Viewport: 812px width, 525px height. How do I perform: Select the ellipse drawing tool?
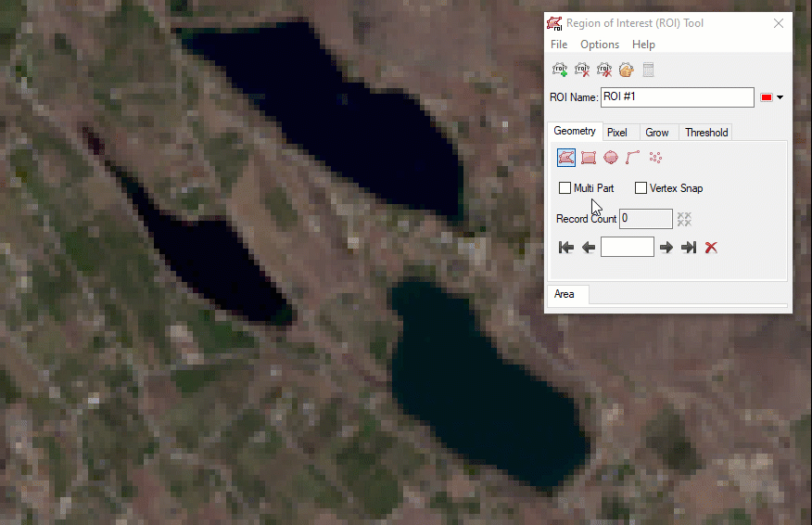click(x=611, y=158)
